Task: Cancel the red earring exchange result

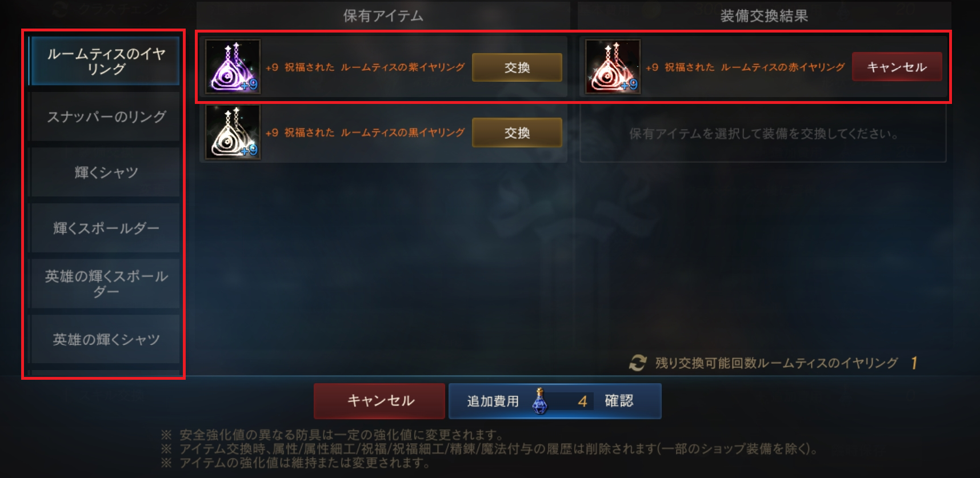Action: [x=897, y=67]
